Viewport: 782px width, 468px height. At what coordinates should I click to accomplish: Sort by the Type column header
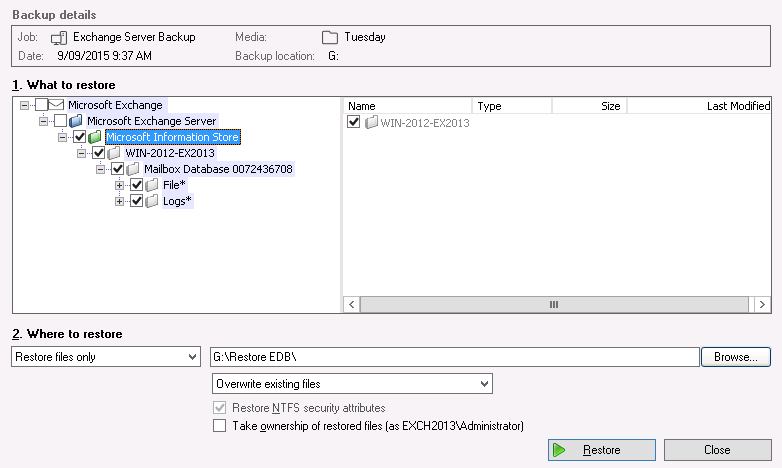coord(512,106)
